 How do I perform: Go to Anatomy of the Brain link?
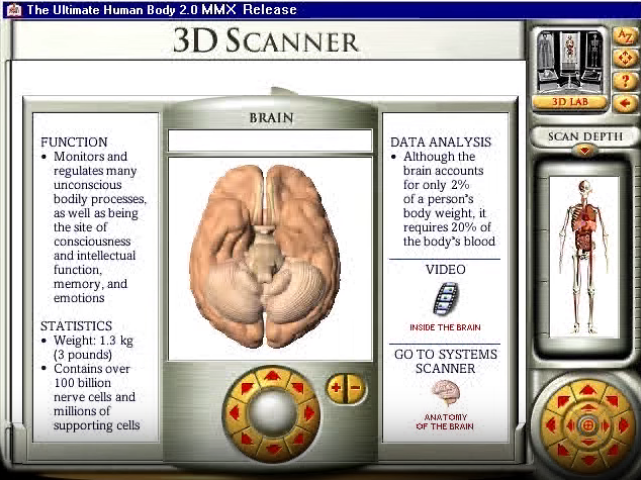(445, 421)
